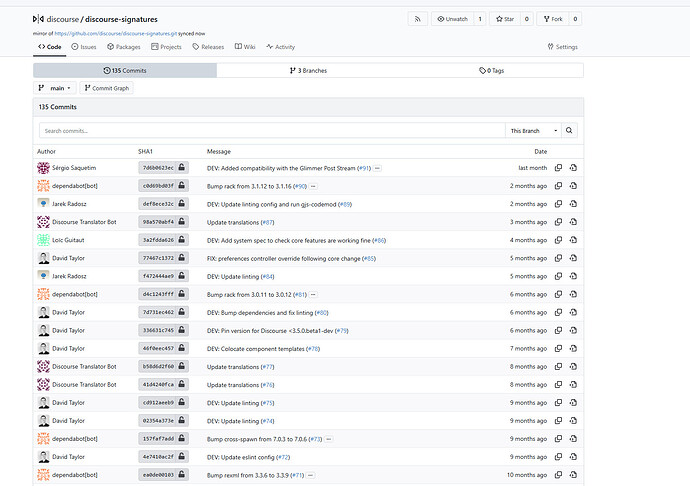690x486 pixels.
Task: Copy SHA of Pin version commit #79
Action: (x=558, y=330)
